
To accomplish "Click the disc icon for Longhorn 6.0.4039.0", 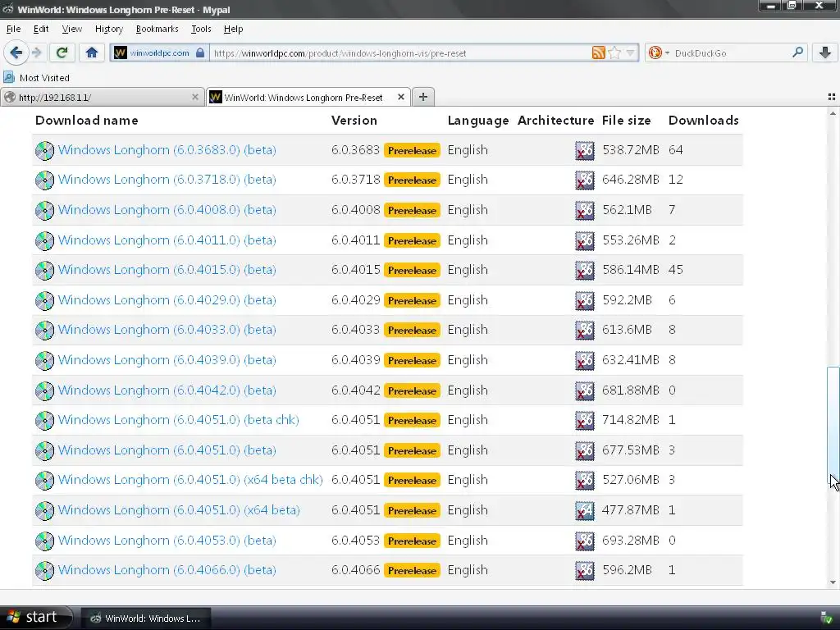I will pyautogui.click(x=44, y=361).
